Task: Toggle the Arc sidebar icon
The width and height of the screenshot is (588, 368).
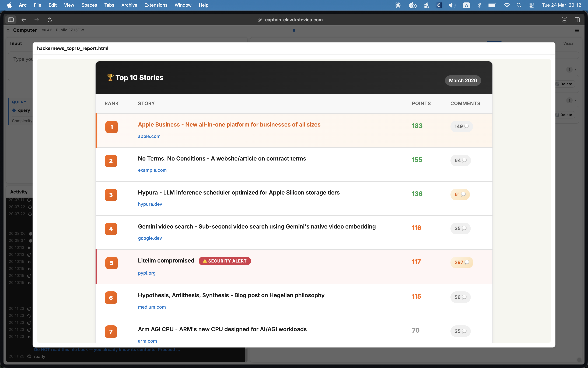Action: pyautogui.click(x=11, y=20)
